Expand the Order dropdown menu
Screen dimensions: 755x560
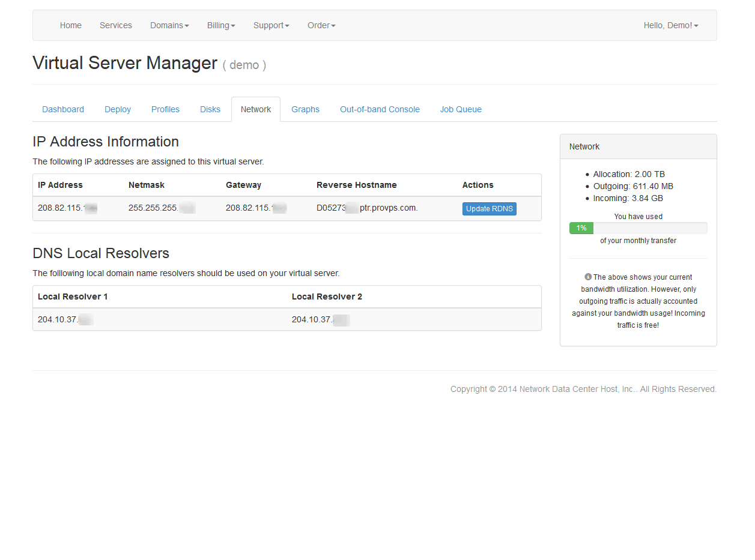[x=321, y=25]
